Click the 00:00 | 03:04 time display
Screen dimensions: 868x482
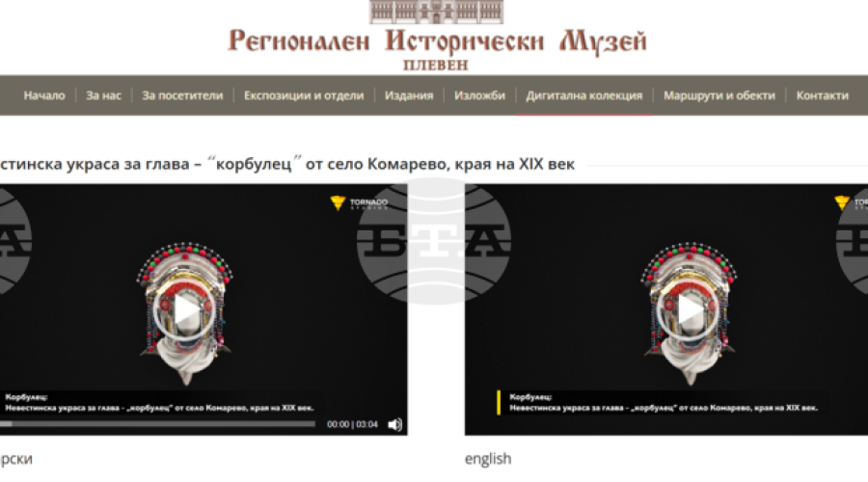point(351,424)
